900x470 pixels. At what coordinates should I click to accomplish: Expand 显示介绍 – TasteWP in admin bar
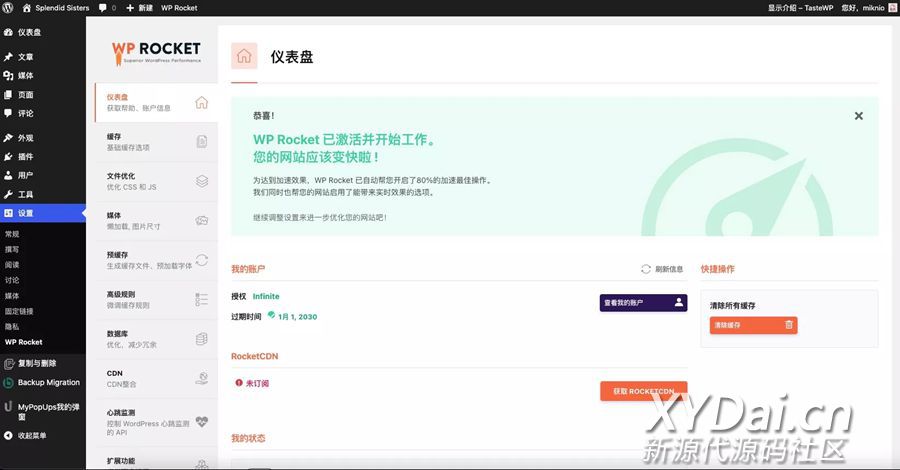(x=800, y=7)
